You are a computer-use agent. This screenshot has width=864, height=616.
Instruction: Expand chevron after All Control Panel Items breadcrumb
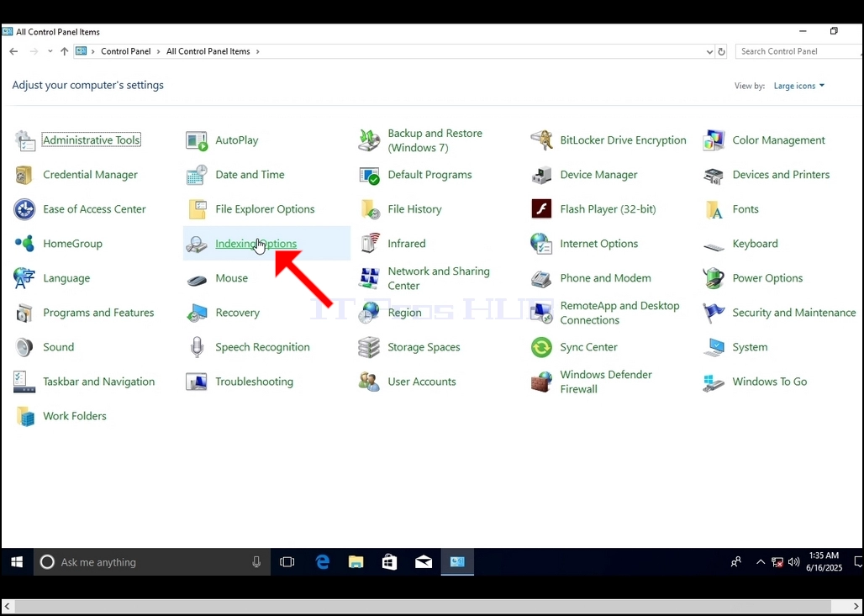coord(257,51)
